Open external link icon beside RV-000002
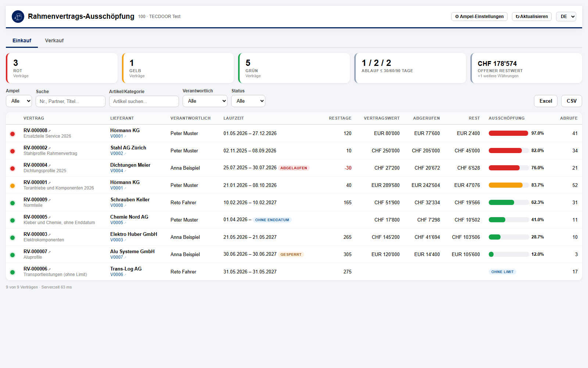Viewport: 588px width, 368px height. click(x=50, y=148)
